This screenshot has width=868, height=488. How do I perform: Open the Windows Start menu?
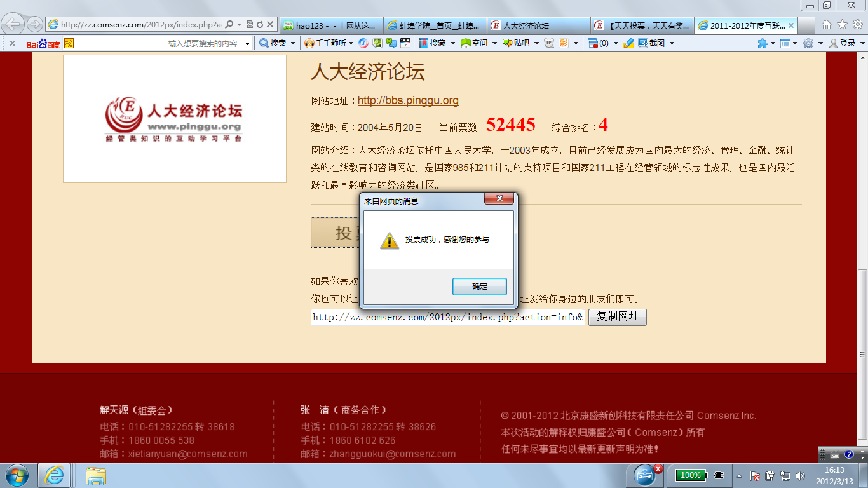[x=17, y=475]
